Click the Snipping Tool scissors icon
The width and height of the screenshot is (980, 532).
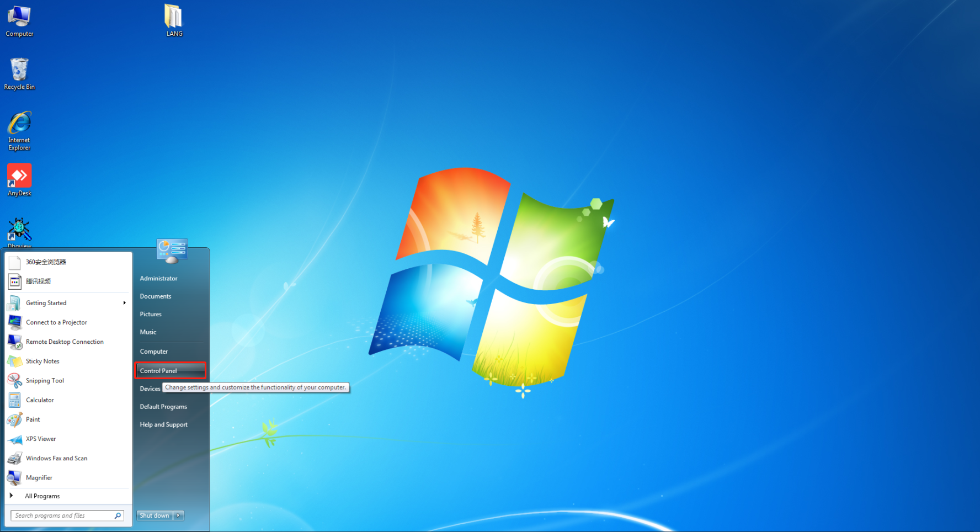click(x=15, y=381)
